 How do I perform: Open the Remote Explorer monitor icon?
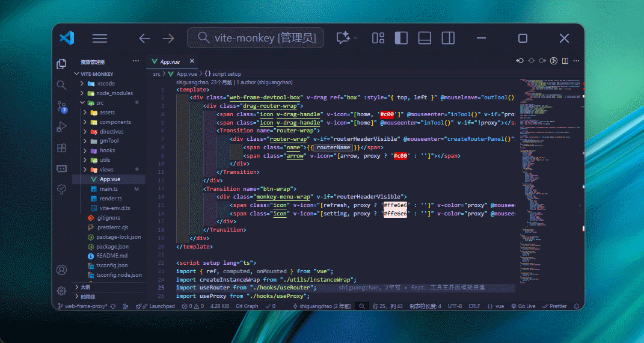coord(61,168)
